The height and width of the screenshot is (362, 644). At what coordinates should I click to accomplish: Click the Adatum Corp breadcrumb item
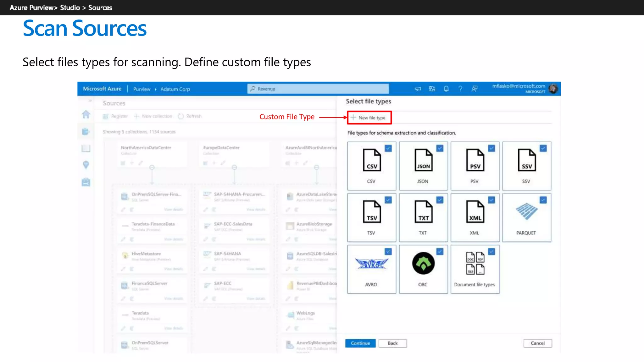pyautogui.click(x=175, y=89)
